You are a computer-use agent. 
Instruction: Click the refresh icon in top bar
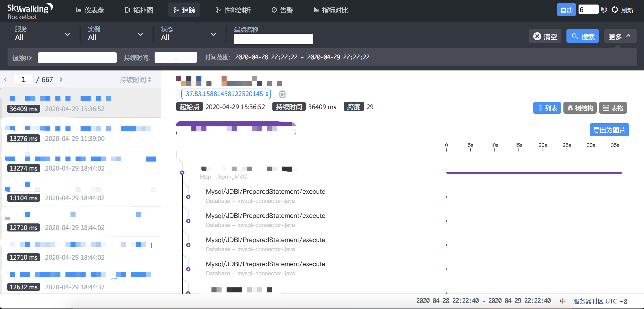click(x=615, y=10)
